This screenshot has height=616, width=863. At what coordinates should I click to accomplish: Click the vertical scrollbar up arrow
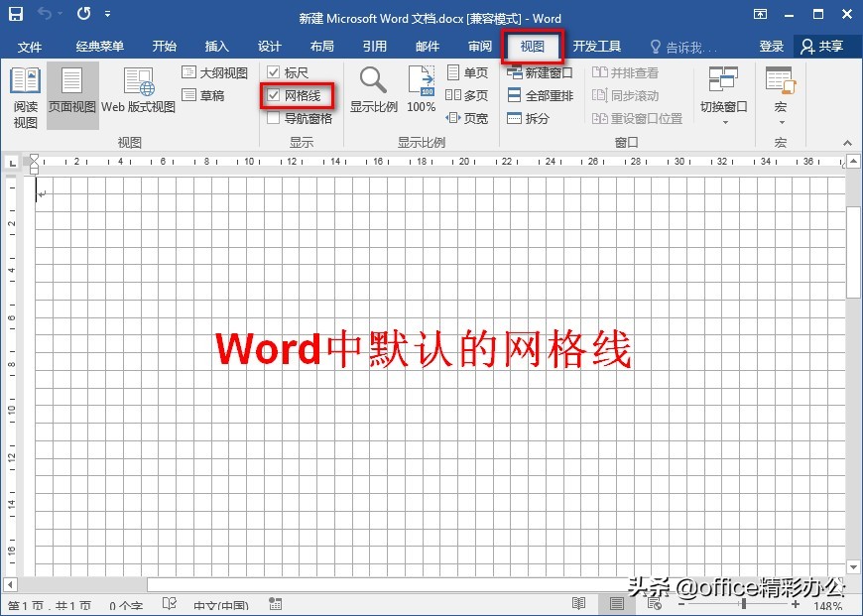tap(853, 162)
